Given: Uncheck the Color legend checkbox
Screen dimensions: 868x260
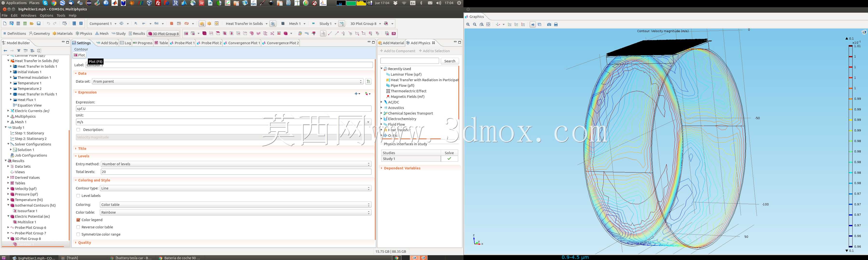Looking at the screenshot, I should tap(78, 220).
